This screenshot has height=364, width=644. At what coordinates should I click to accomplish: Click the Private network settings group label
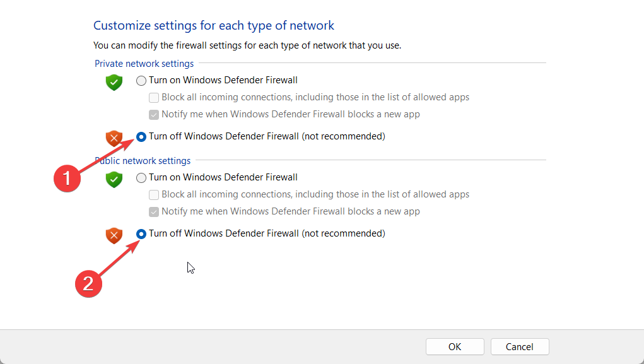pos(144,64)
